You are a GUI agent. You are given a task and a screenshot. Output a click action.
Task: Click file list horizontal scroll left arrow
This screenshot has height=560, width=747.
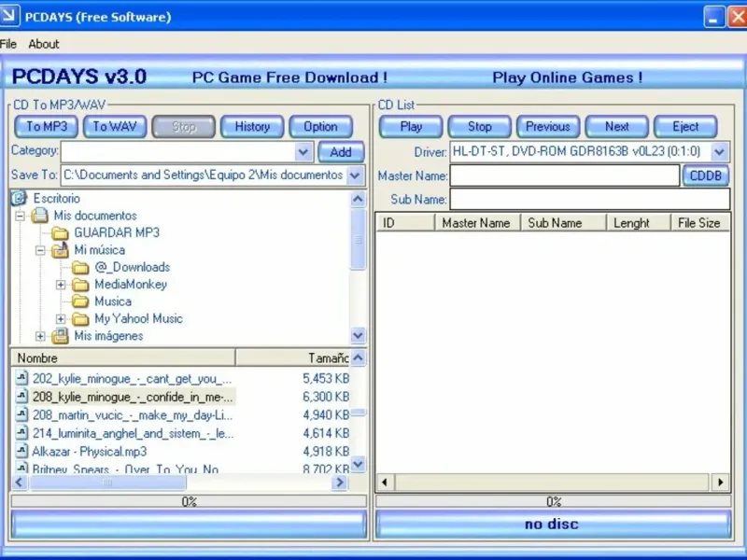pos(20,483)
